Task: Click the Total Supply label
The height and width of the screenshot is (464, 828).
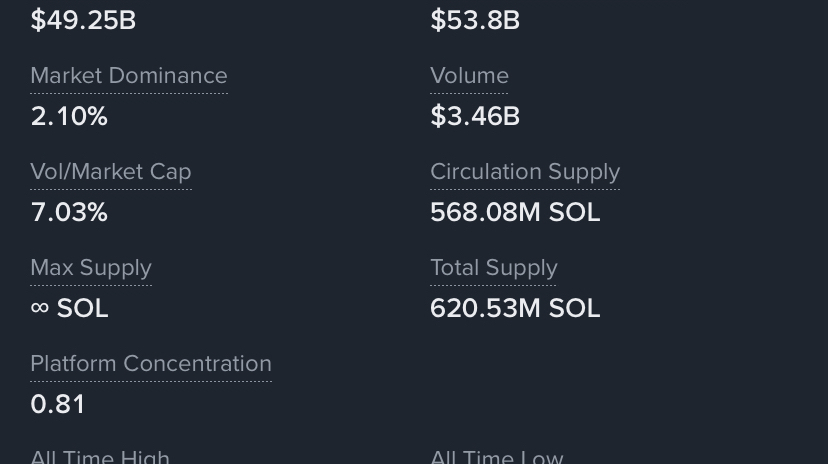Action: point(493,268)
